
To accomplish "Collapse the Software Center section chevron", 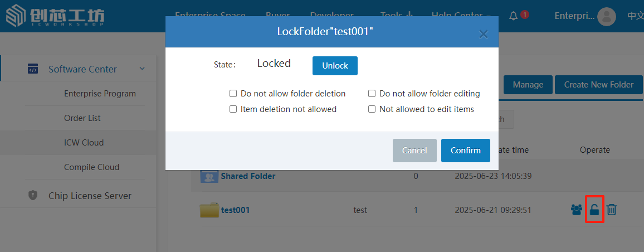I will pos(142,69).
